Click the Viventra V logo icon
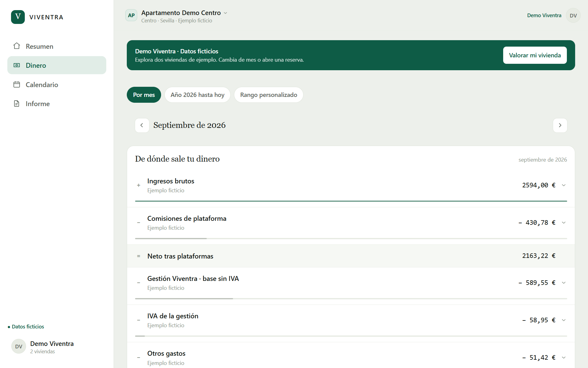588x368 pixels. pos(18,17)
